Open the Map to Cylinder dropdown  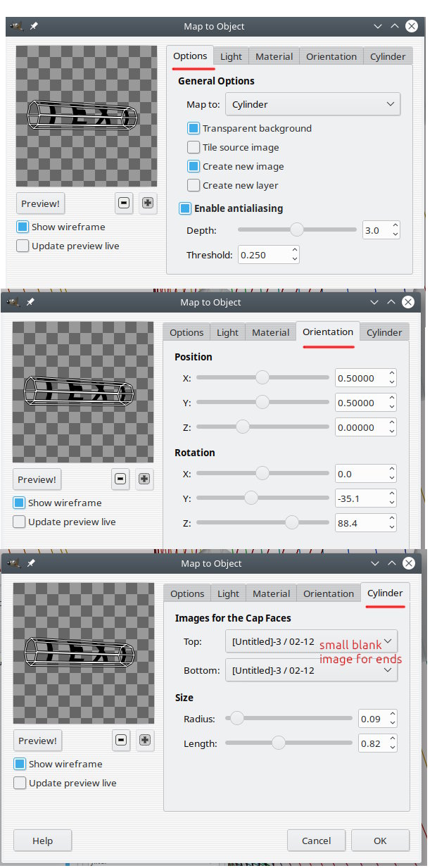[x=312, y=104]
